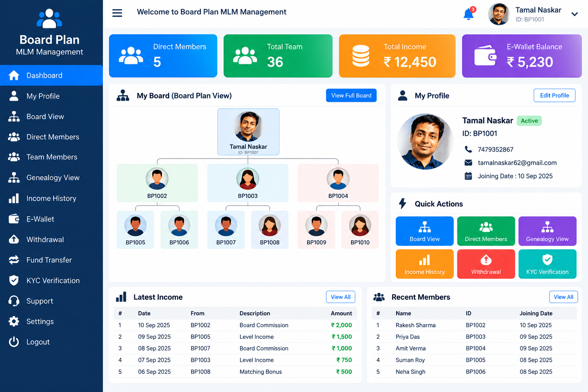
Task: Open the Direct Members quick action tile
Action: click(486, 231)
